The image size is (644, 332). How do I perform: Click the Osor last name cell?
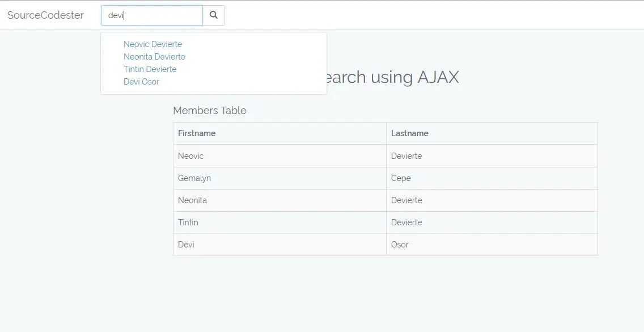coord(400,245)
